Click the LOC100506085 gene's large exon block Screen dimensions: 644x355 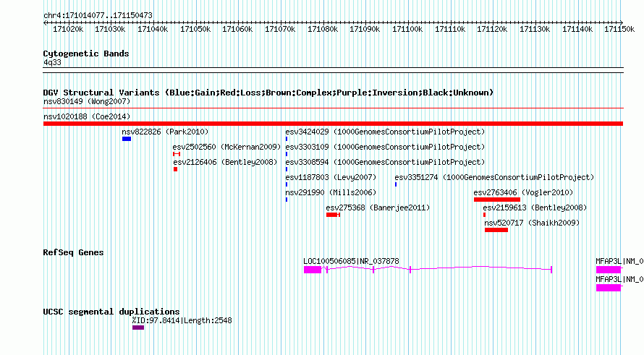(x=313, y=270)
